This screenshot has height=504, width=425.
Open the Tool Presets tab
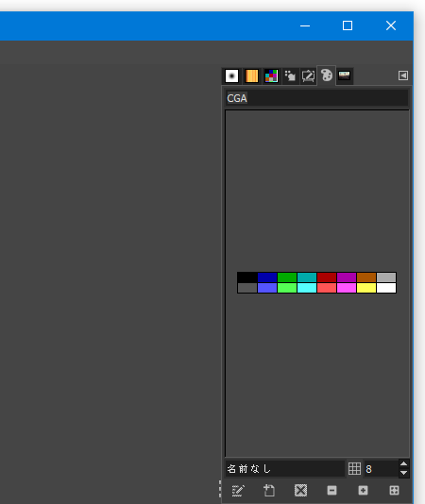[290, 76]
